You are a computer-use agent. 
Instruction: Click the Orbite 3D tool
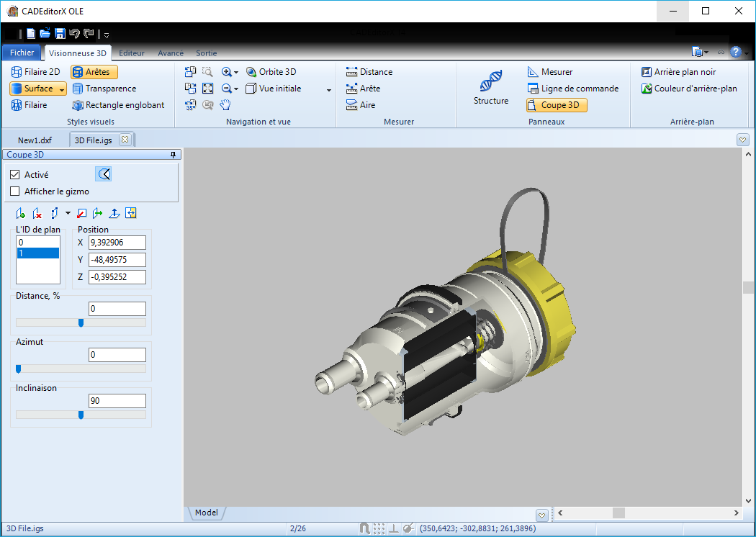(271, 72)
